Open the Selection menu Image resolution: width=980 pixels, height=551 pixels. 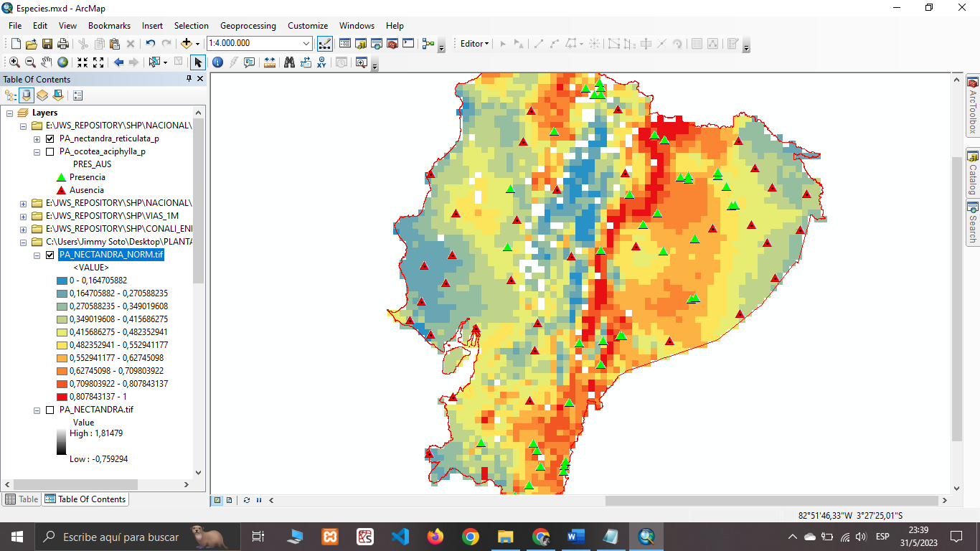coord(192,25)
